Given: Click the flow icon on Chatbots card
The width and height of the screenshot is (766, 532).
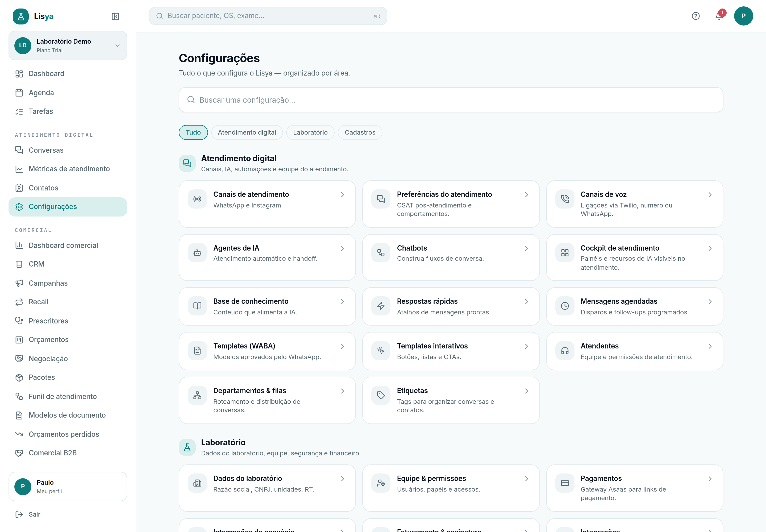Looking at the screenshot, I should click(x=381, y=253).
